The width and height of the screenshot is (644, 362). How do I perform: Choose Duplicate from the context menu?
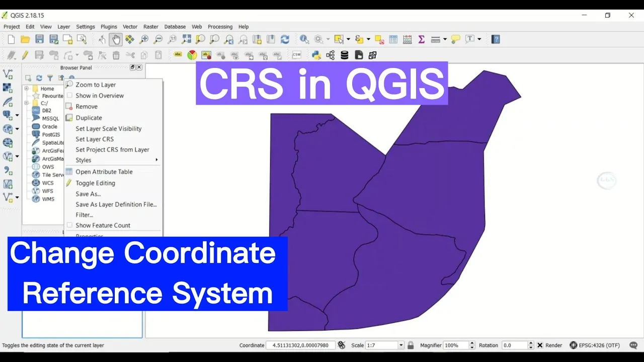tap(89, 118)
